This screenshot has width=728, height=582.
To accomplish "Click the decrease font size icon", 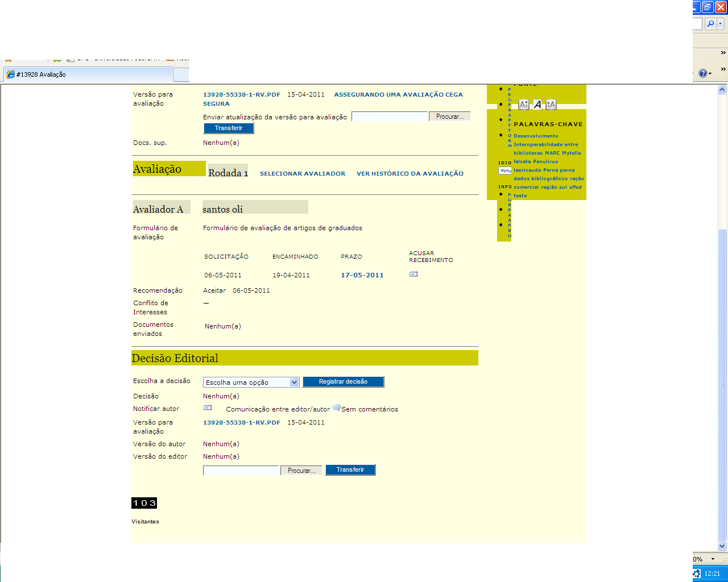I will tap(524, 105).
